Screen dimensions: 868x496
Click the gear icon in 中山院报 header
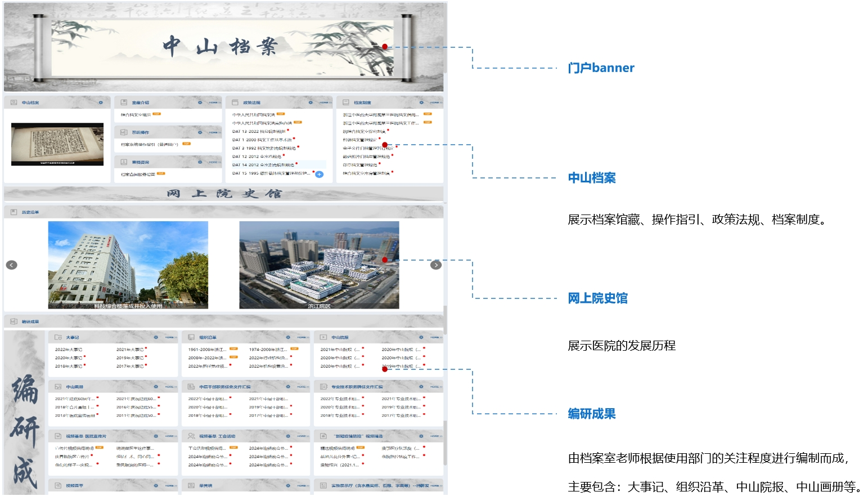pos(421,337)
